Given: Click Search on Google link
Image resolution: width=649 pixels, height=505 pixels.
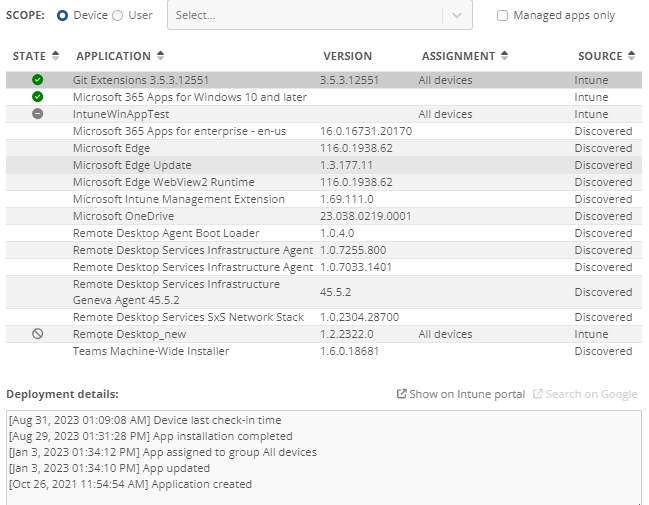Looking at the screenshot, I should point(591,394).
